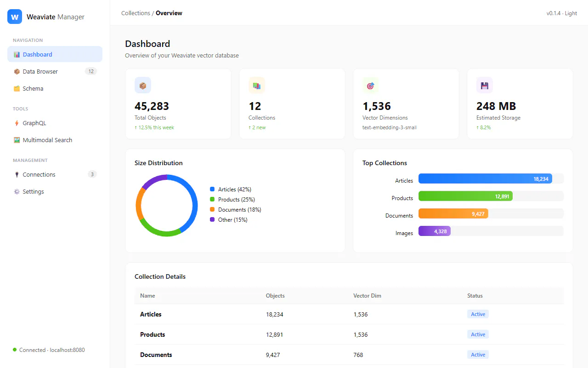The height and width of the screenshot is (368, 588).
Task: Click the '↑ 12.5% this week' trend text
Action: point(154,127)
